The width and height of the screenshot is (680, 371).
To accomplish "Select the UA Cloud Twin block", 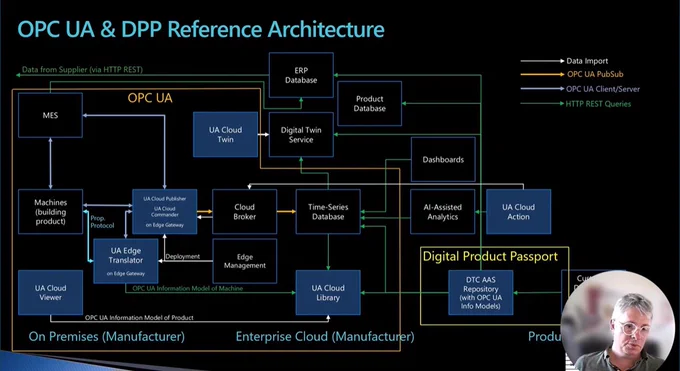I will [x=226, y=135].
